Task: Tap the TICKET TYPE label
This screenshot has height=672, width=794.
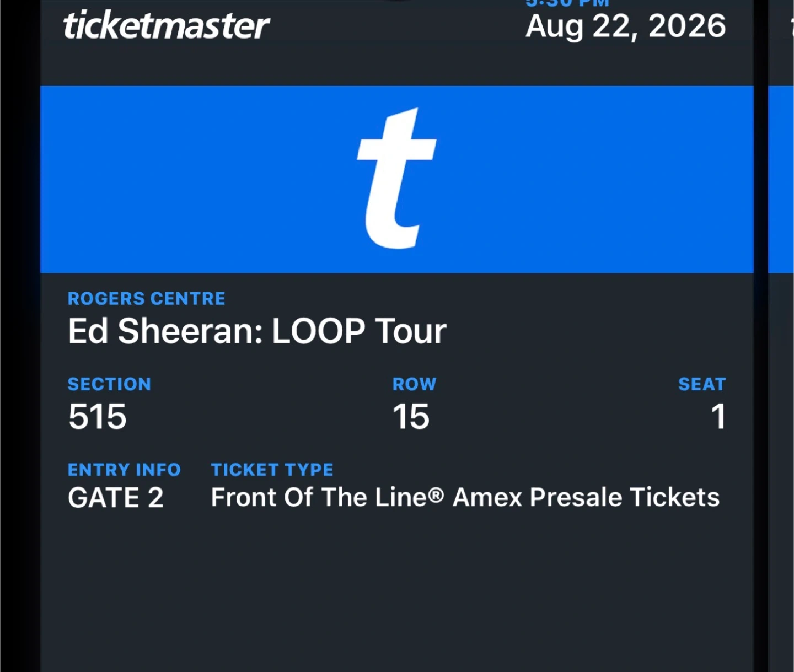Action: tap(272, 470)
